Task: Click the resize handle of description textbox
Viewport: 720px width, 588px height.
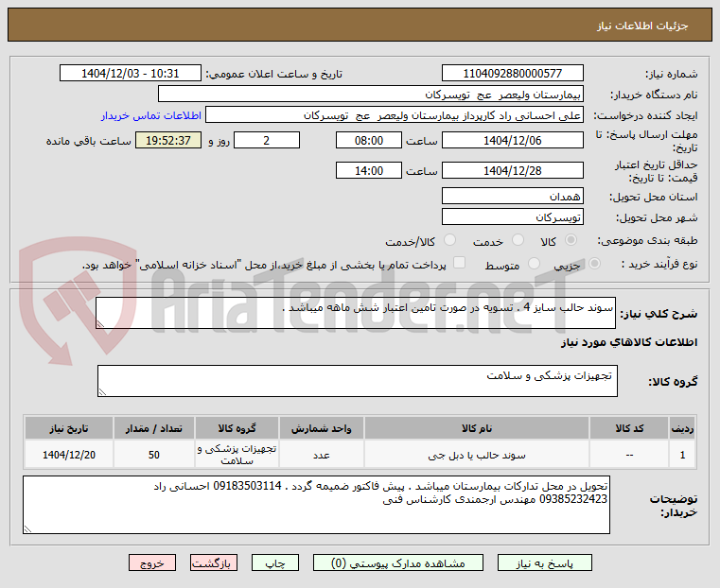Action: 100,324
